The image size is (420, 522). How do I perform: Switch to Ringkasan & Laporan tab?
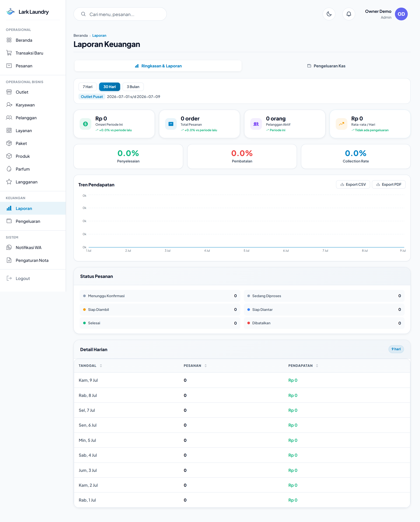point(158,66)
